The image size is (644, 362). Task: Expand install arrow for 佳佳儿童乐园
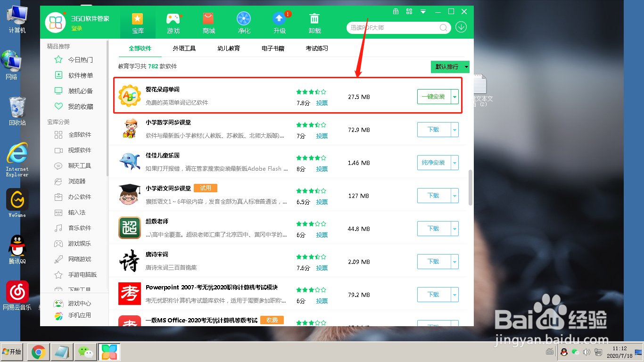(455, 163)
